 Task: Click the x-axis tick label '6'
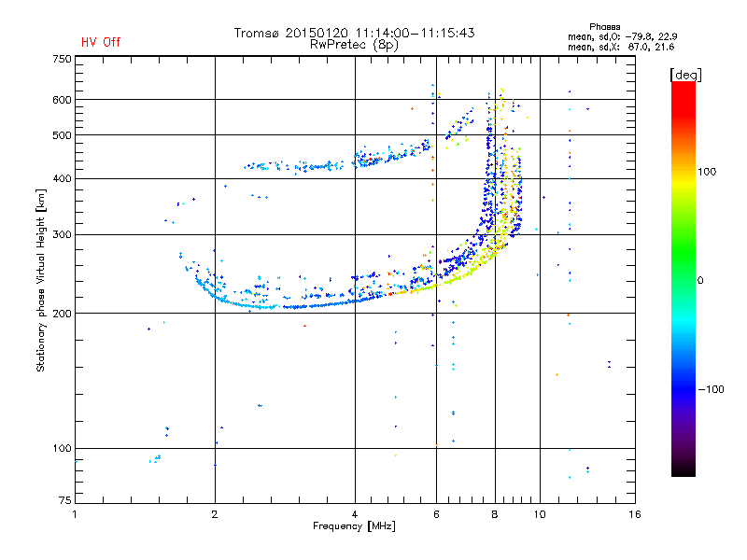436,514
